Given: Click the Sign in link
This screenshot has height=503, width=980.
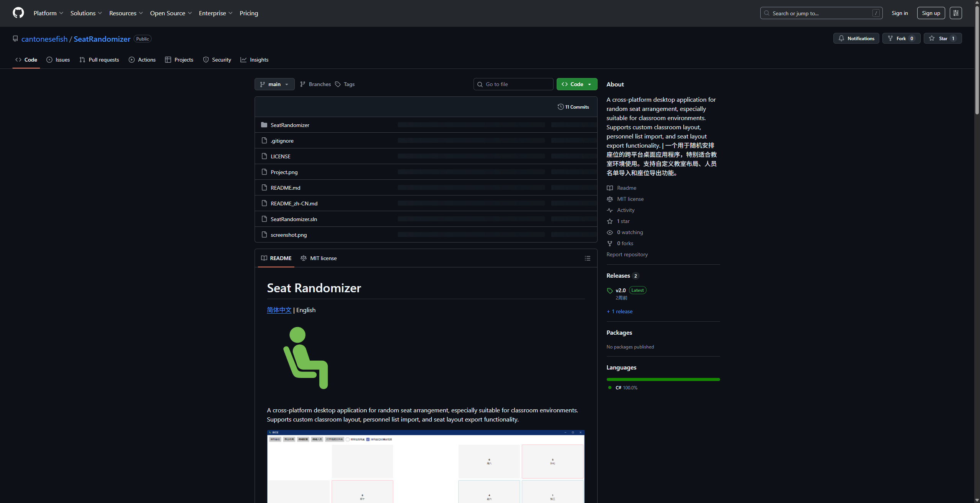Looking at the screenshot, I should (900, 13).
